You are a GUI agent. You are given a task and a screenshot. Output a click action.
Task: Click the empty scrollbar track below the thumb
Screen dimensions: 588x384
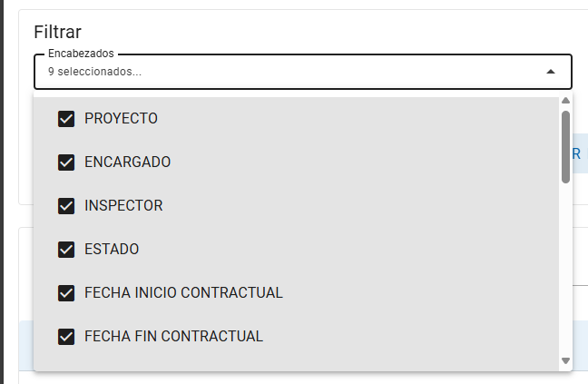[566, 270]
